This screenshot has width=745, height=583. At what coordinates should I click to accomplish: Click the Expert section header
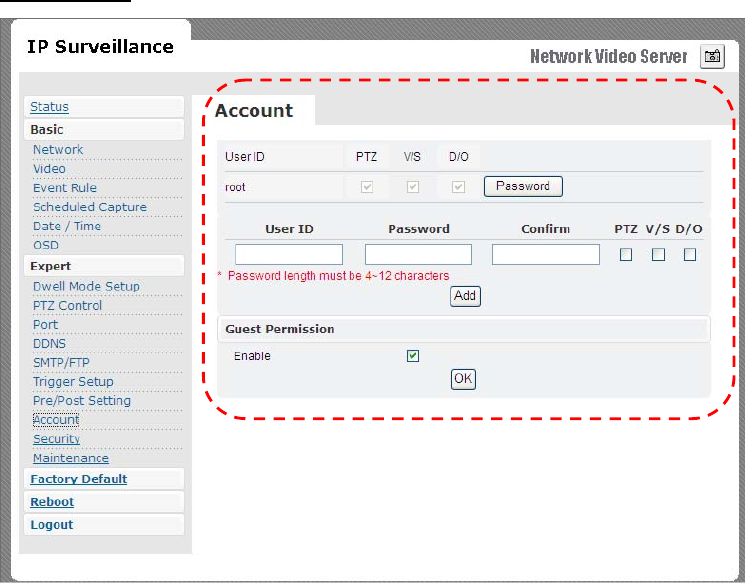tap(104, 266)
